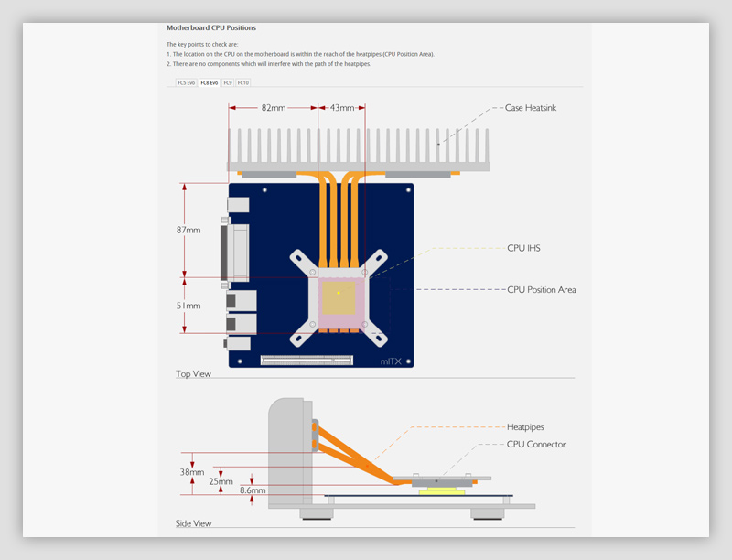Click the yellow CPU center dot
Image resolution: width=732 pixels, height=560 pixels.
click(x=339, y=293)
